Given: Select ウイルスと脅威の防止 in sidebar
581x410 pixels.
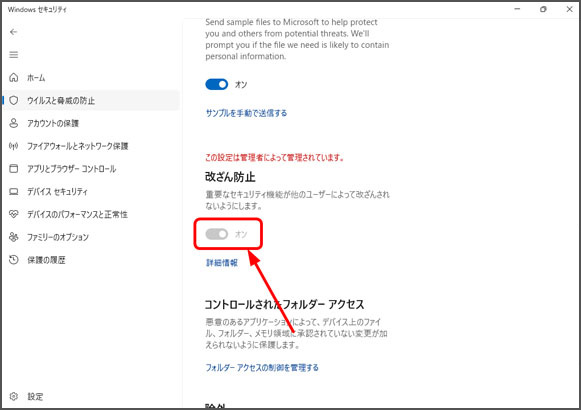Looking at the screenshot, I should 91,100.
